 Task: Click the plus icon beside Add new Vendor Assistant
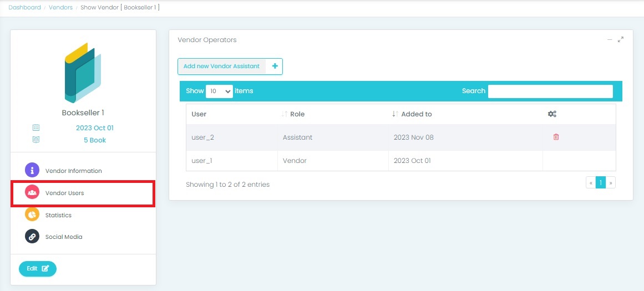tap(275, 67)
